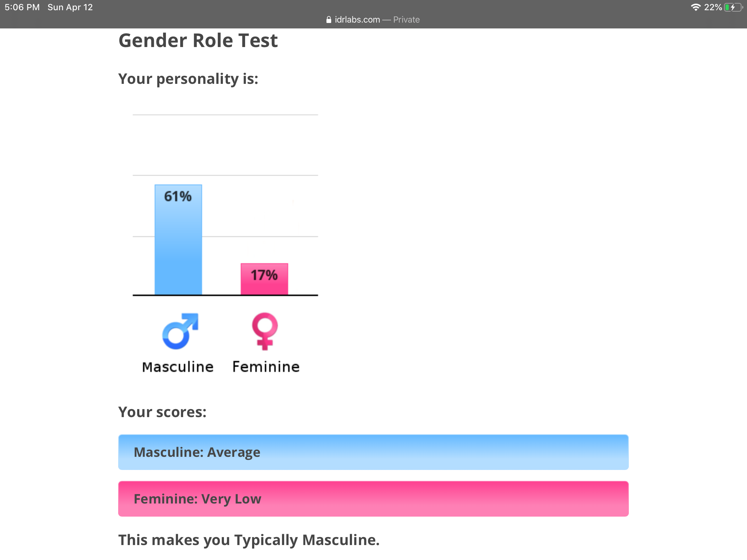
Task: Tap the 5:06 PM clock
Action: click(x=22, y=7)
